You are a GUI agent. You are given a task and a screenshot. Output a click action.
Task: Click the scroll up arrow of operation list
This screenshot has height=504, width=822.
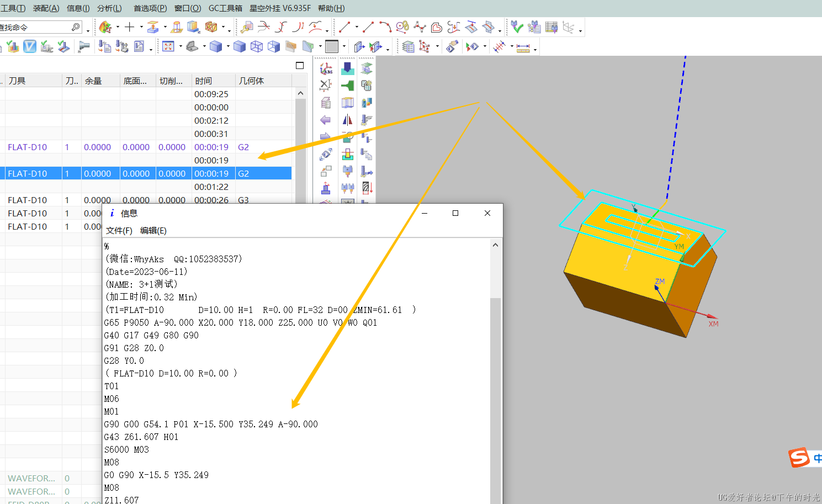click(x=300, y=93)
